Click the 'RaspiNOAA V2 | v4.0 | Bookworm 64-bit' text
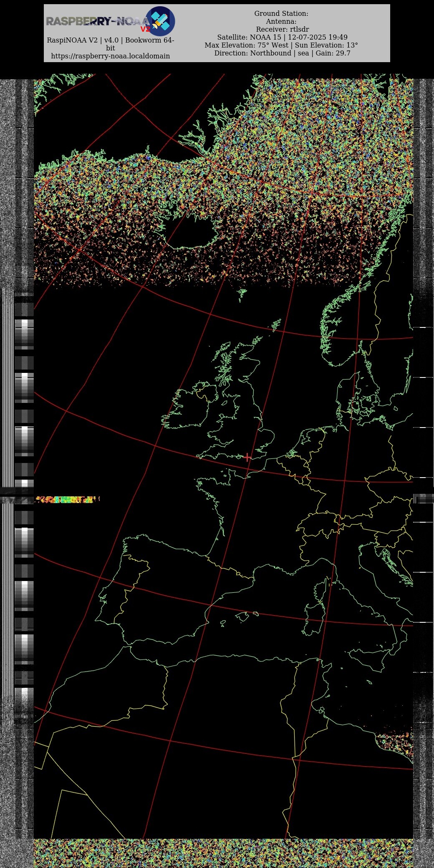434x868 pixels. [x=111, y=44]
